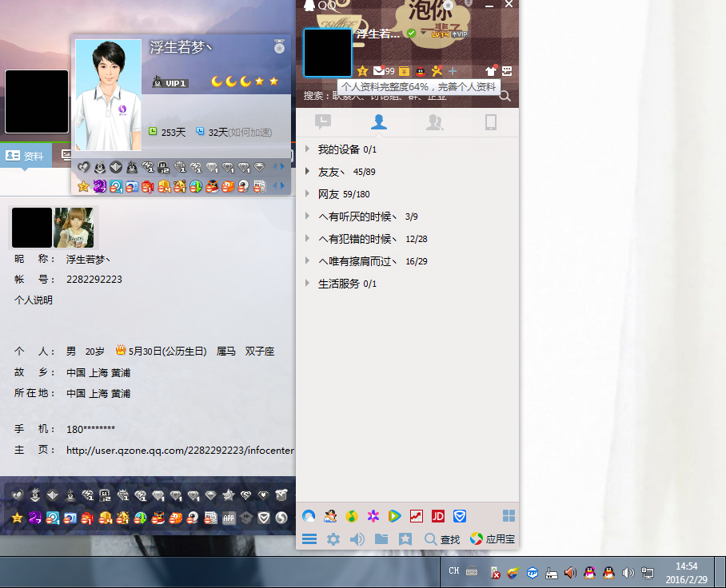Click the 如何加速 link
The height and width of the screenshot is (588, 726).
[250, 133]
